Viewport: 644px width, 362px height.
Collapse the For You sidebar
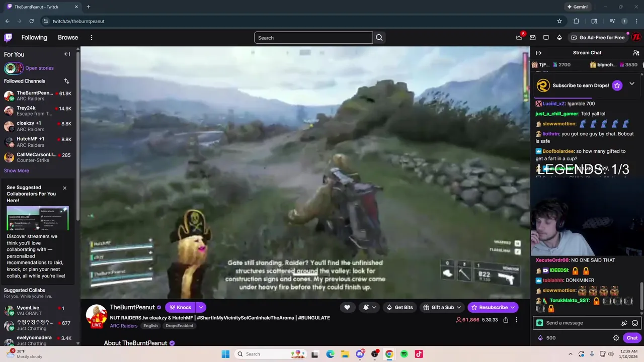(x=67, y=54)
